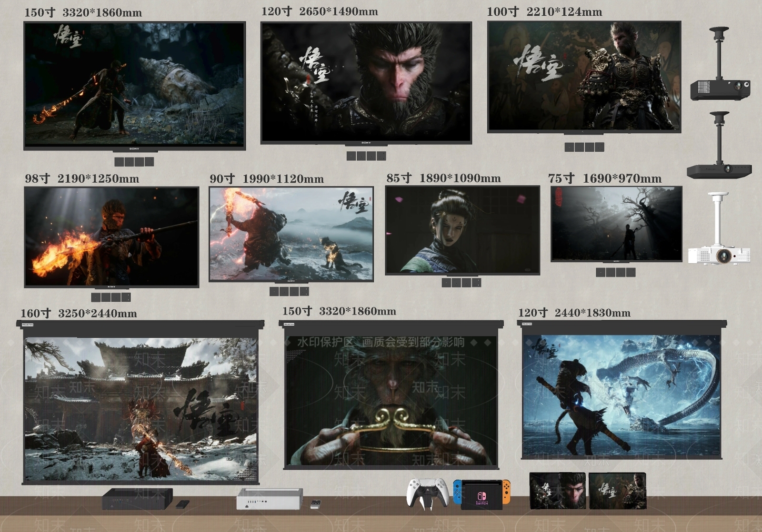Click the orange right Joy-Con
762x532 pixels.
pos(506,492)
